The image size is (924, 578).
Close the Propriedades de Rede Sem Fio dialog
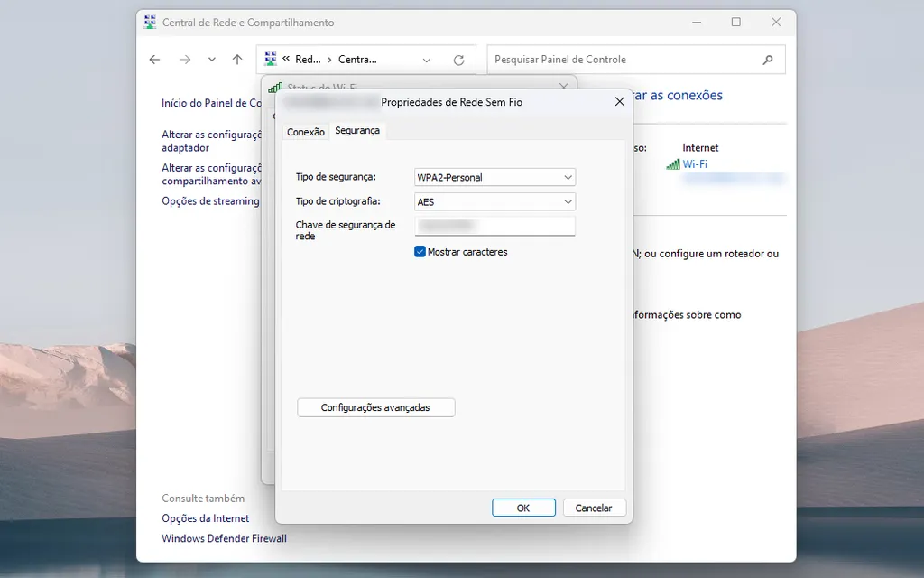[x=619, y=102]
